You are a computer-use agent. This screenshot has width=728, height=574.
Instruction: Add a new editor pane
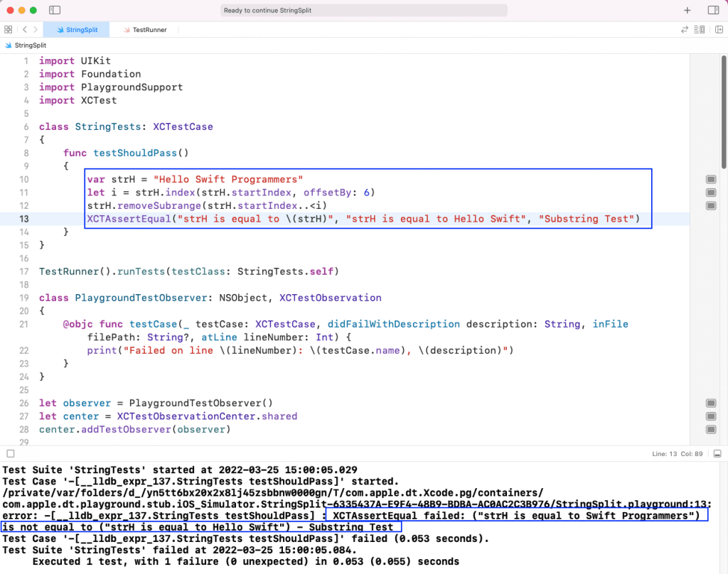[x=717, y=30]
